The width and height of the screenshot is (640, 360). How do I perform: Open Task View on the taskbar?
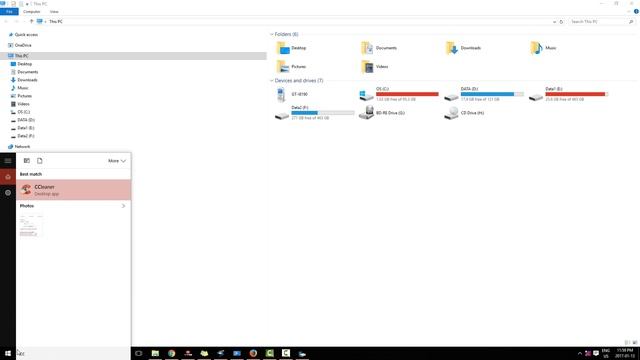coord(139,353)
